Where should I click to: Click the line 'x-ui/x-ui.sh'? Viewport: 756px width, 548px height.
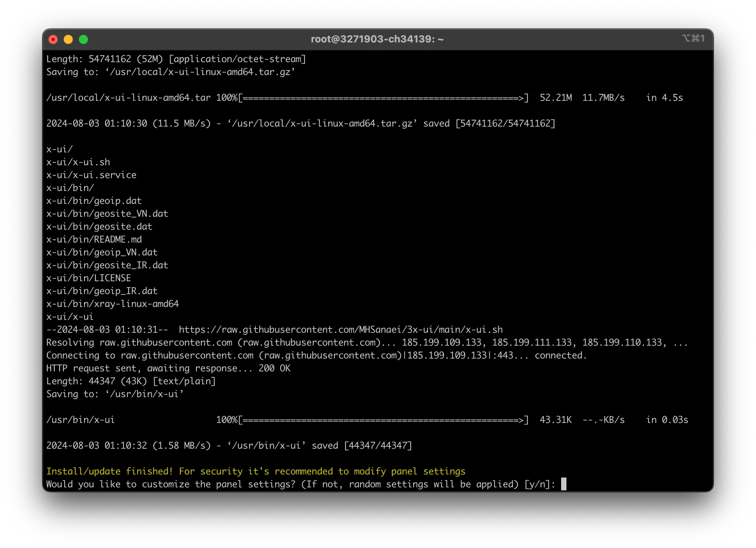78,162
